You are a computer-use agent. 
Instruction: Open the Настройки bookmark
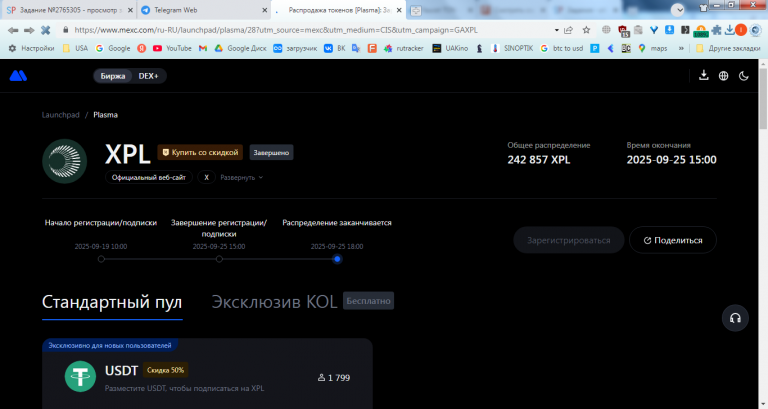coord(31,48)
